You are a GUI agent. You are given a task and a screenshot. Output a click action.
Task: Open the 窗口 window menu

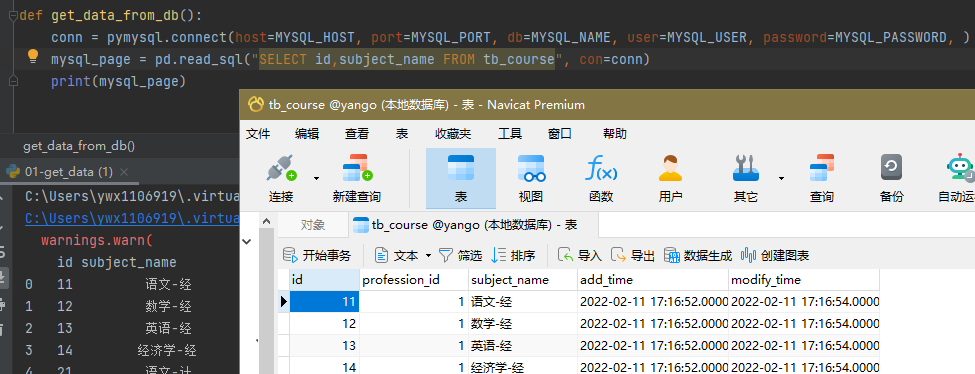coord(560,134)
